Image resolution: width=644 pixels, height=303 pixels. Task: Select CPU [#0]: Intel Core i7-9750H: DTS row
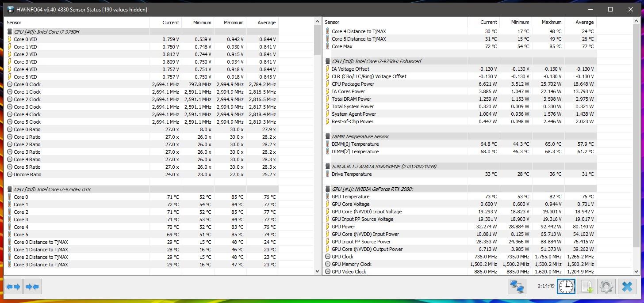click(142, 189)
